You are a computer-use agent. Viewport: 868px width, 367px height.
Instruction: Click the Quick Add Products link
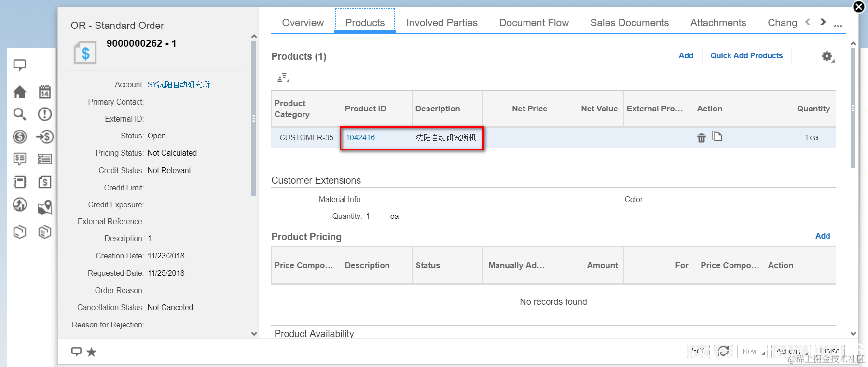746,56
